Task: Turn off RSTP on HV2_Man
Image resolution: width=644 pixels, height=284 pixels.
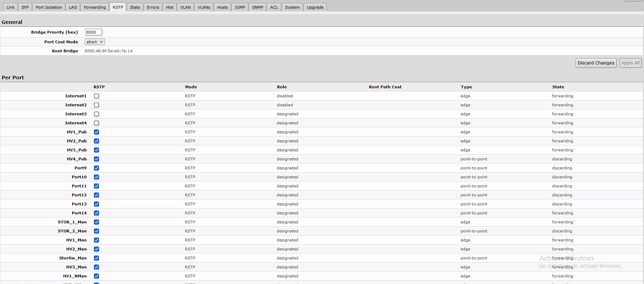Action: pos(96,249)
